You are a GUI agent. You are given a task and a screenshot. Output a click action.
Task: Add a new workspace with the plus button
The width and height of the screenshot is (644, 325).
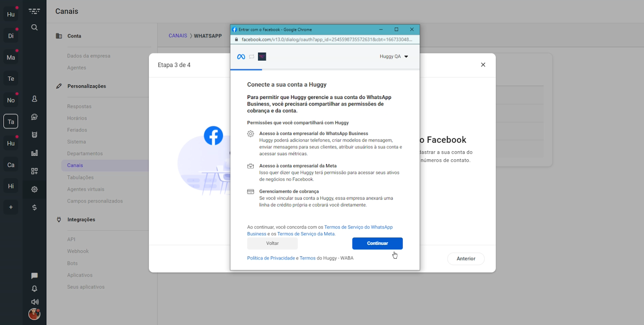[11, 207]
